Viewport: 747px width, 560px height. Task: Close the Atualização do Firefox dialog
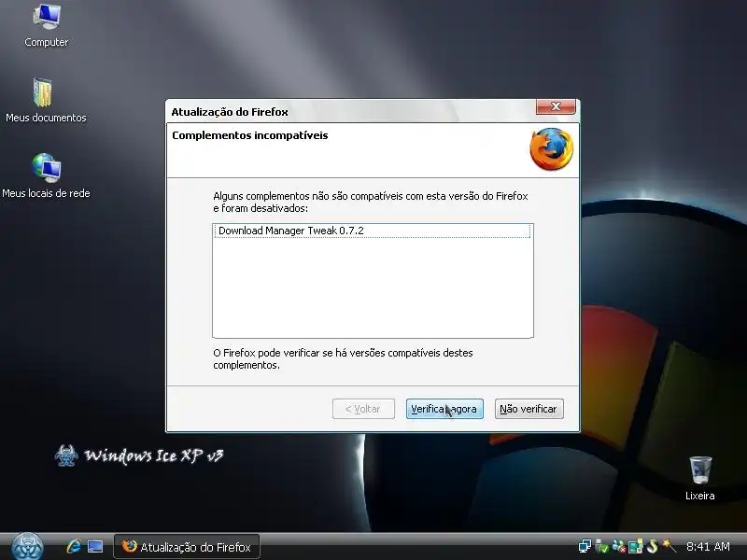pos(556,106)
